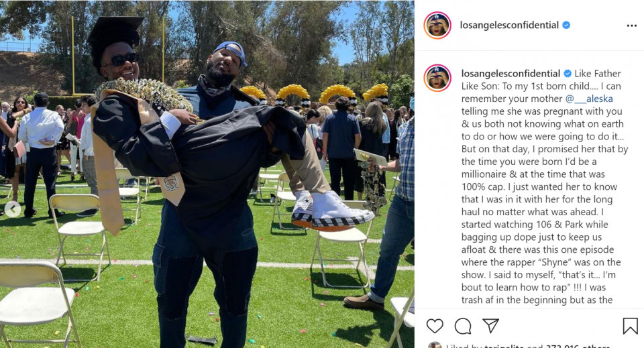This screenshot has height=348, width=644.
Task: Like the post with the heart icon
Action: 435,326
